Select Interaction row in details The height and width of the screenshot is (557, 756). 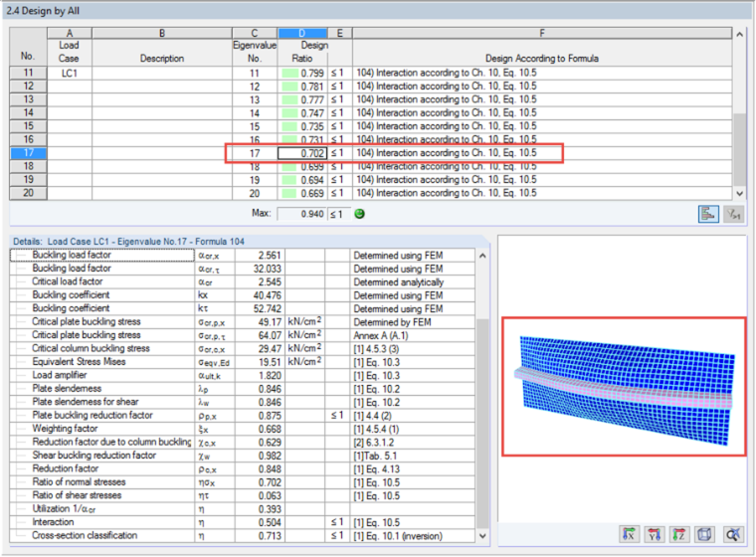tap(242, 522)
